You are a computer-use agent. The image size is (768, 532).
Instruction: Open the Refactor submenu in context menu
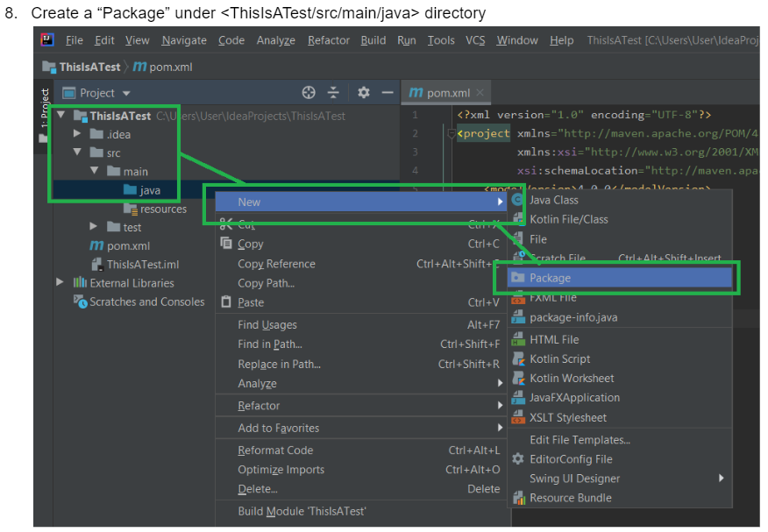click(x=361, y=405)
